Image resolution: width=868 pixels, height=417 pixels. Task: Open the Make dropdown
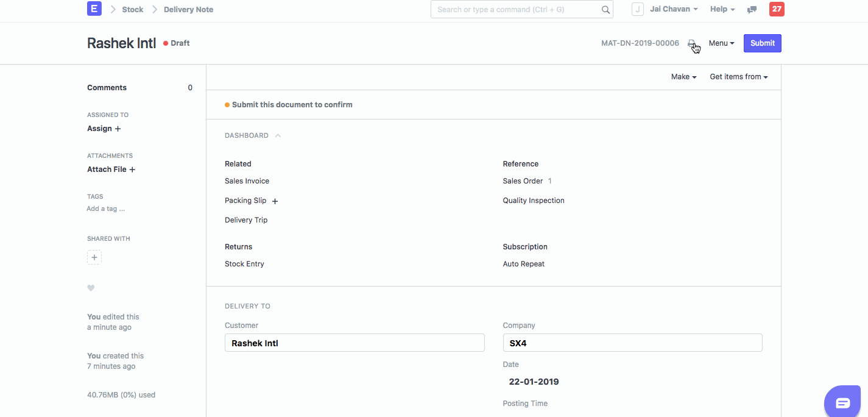click(683, 76)
